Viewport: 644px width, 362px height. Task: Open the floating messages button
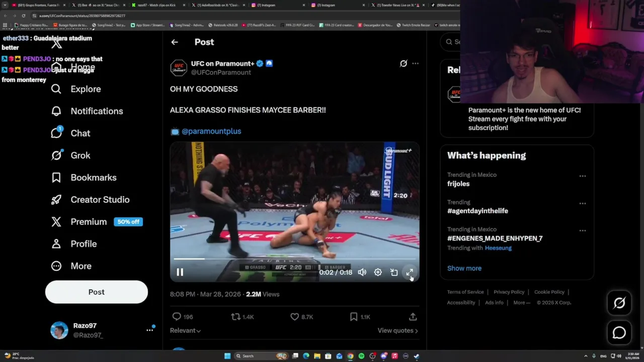pyautogui.click(x=619, y=333)
